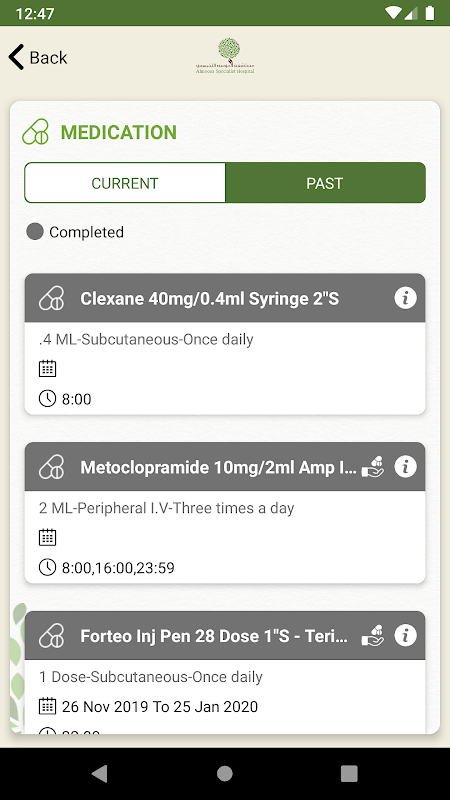Tap the calendar icon under Clexane
The height and width of the screenshot is (800, 450).
[x=47, y=368]
